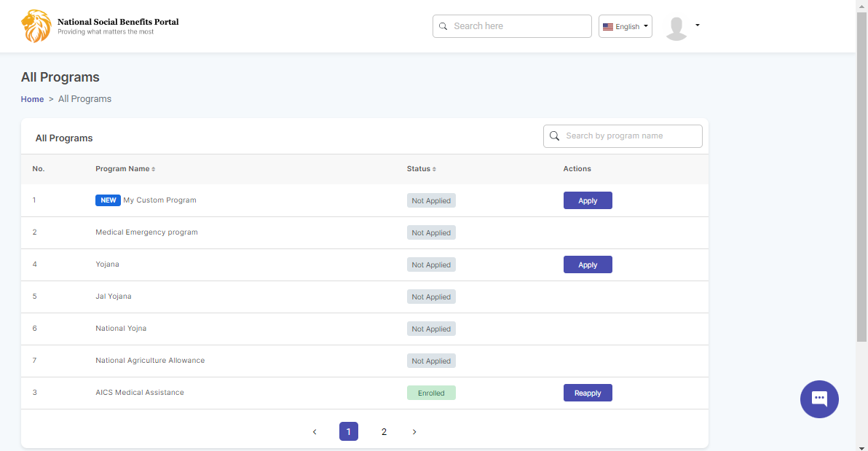Viewport: 868px width, 451px height.
Task: Click the user avatar icon
Action: [x=676, y=28]
